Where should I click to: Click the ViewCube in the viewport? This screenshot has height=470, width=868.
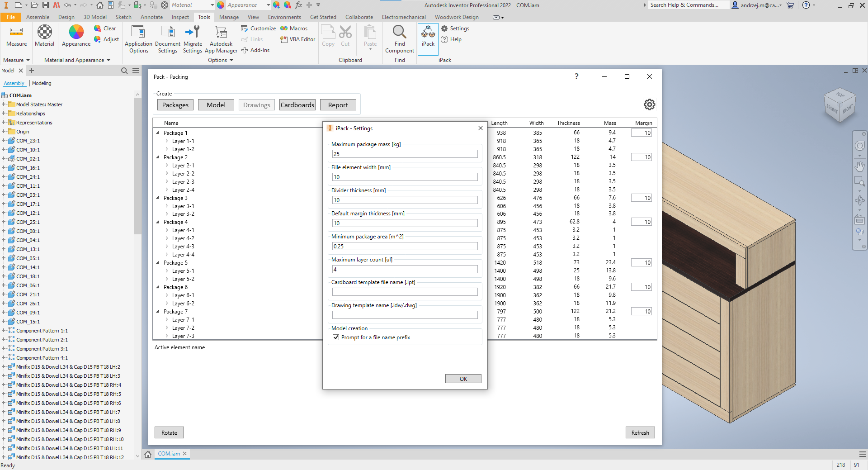840,105
